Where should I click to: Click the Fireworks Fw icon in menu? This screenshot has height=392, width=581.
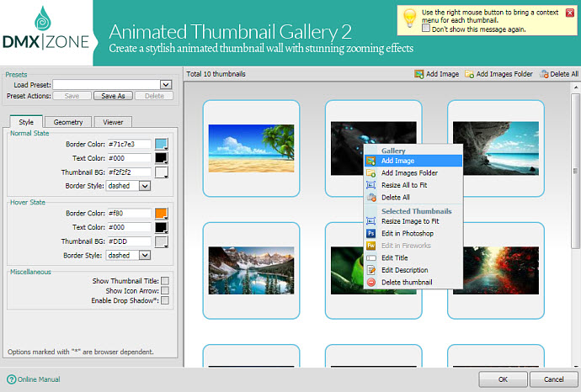[x=370, y=246]
